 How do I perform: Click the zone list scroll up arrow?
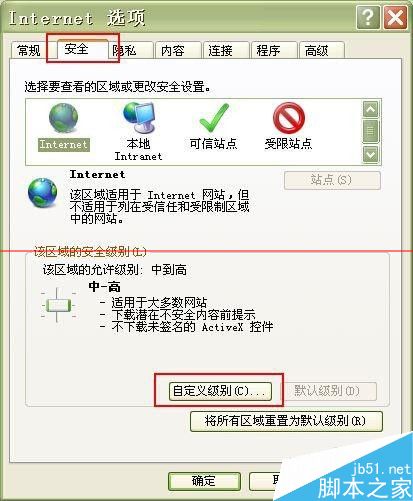coord(371,109)
